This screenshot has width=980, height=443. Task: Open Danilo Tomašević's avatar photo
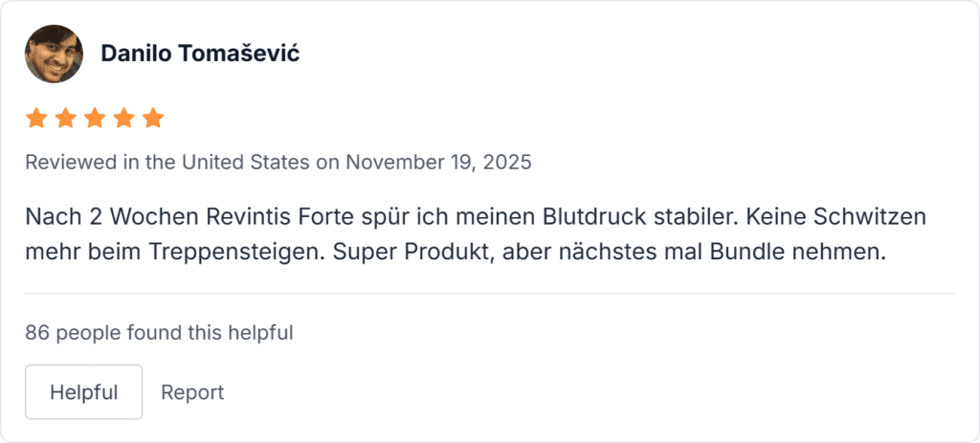click(51, 53)
